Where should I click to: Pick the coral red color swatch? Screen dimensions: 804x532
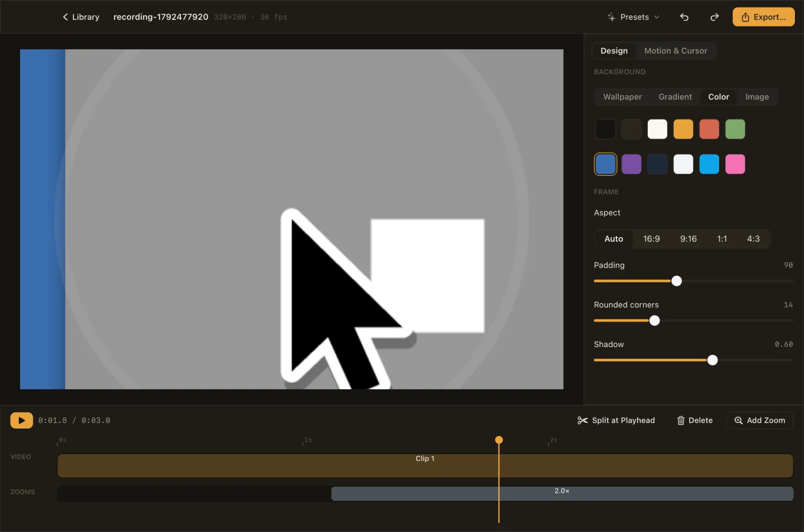point(709,129)
